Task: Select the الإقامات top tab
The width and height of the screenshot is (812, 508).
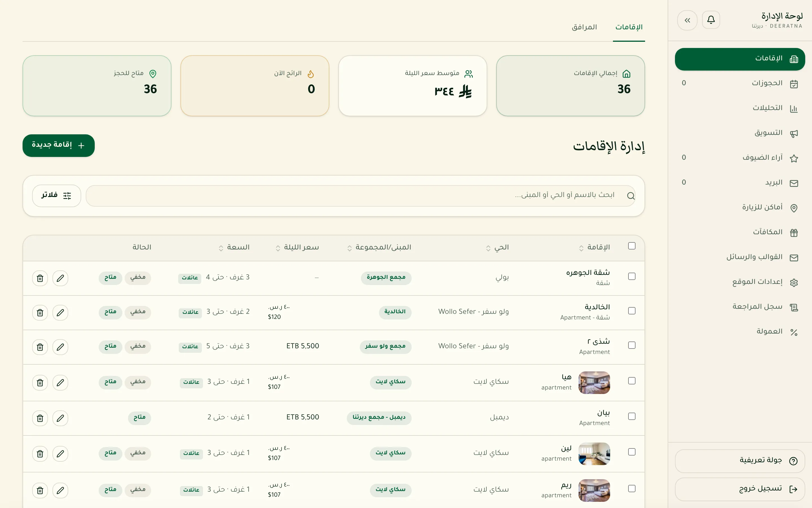Action: pos(629,27)
